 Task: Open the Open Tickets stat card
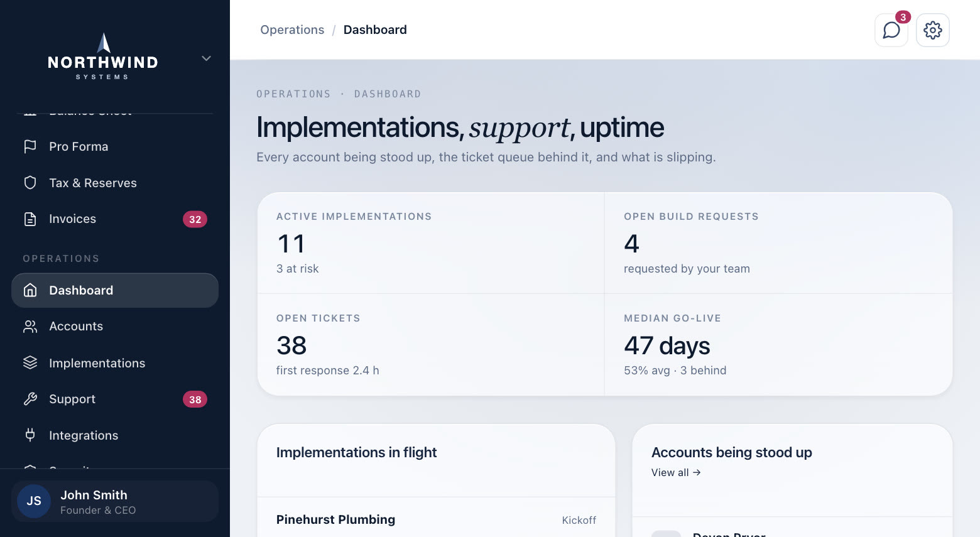pos(431,345)
